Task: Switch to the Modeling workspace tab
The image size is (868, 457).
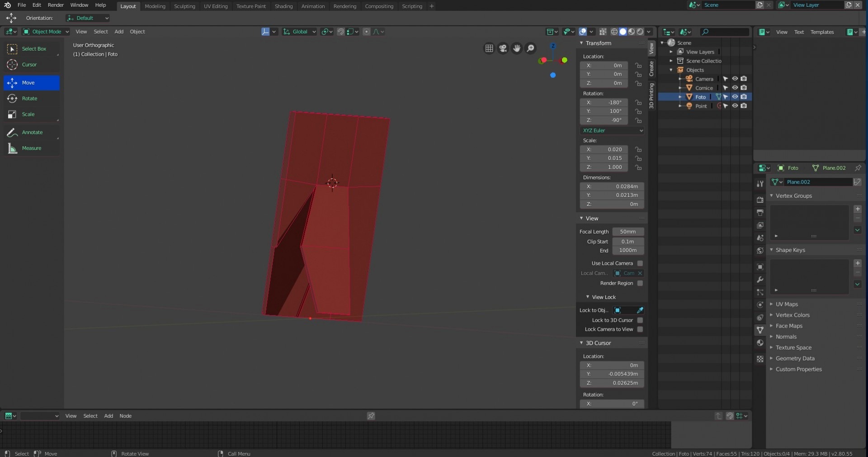Action: click(155, 6)
